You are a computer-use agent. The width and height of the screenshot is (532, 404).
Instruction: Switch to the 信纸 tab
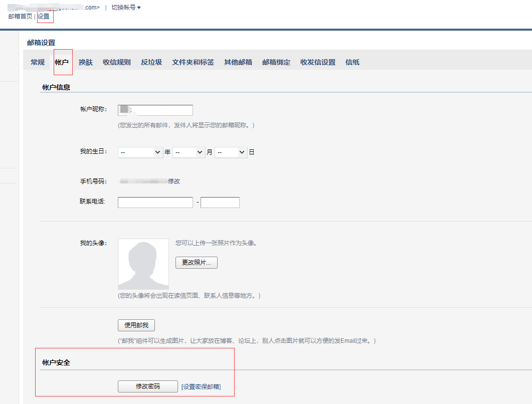pos(352,62)
